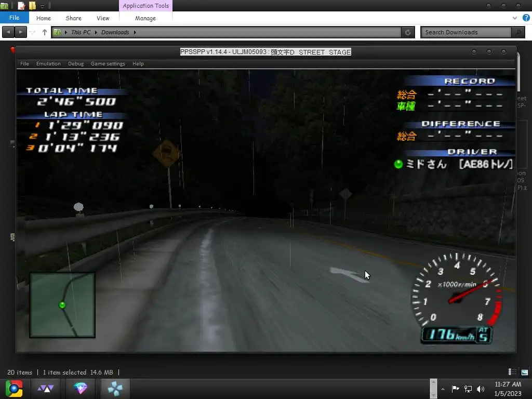Viewport: 532px width, 399px height.
Task: Select the Application Tools contextual tab
Action: click(x=145, y=6)
